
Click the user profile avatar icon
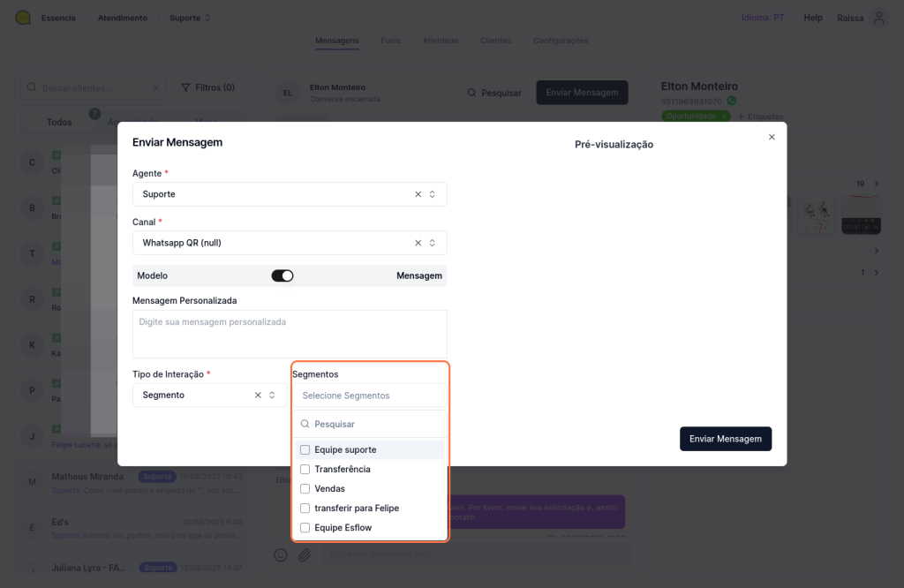coord(878,18)
